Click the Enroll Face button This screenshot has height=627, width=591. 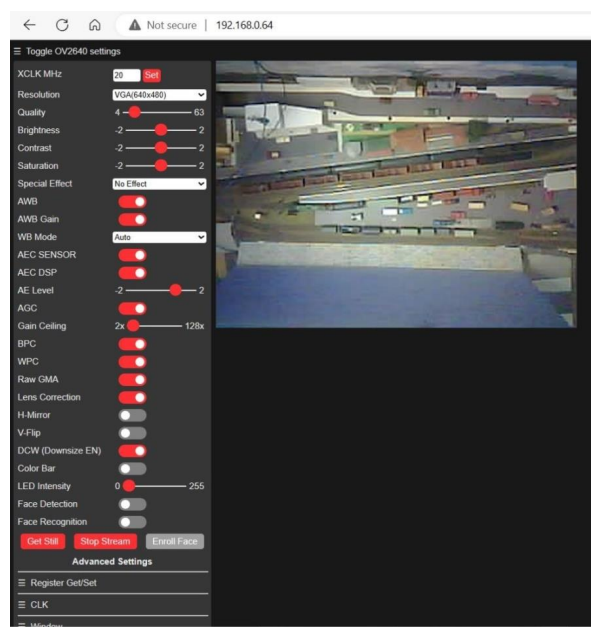click(x=175, y=541)
